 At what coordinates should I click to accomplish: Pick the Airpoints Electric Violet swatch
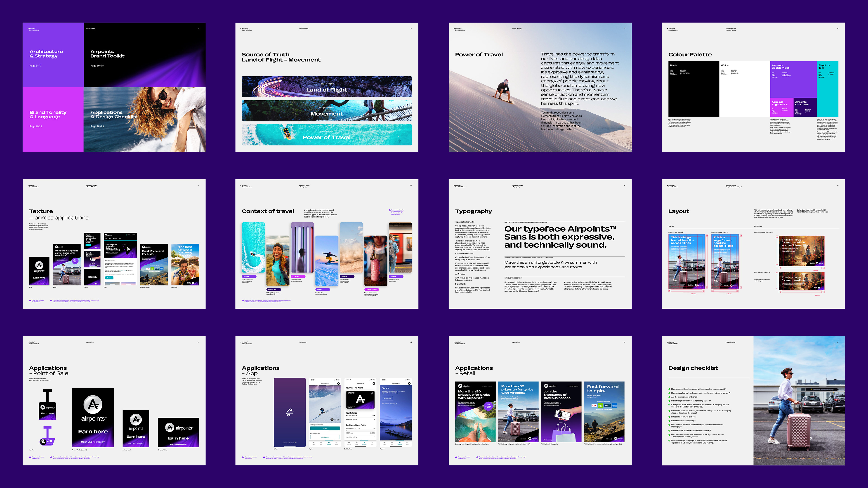[x=793, y=80]
